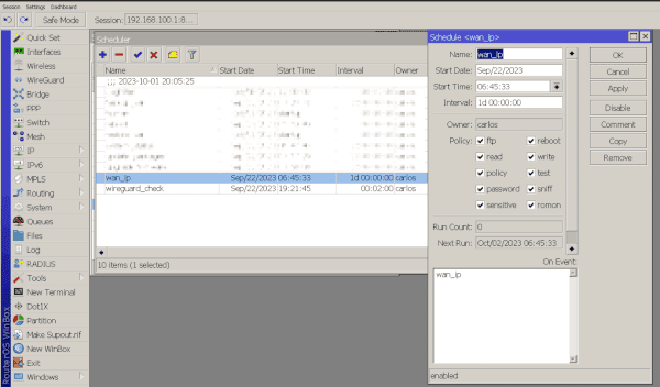Add comment using yellow note icon
Viewport: 660px width, 387px height.
tap(173, 55)
